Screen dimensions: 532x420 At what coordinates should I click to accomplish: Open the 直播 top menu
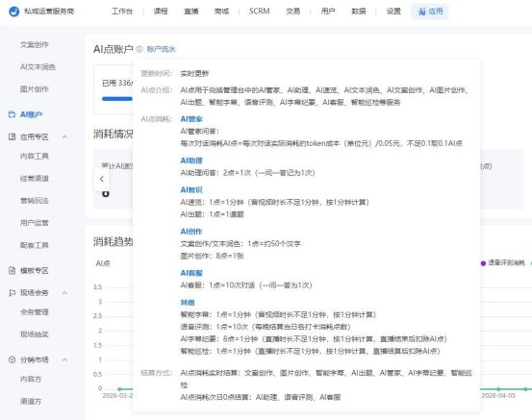click(191, 12)
